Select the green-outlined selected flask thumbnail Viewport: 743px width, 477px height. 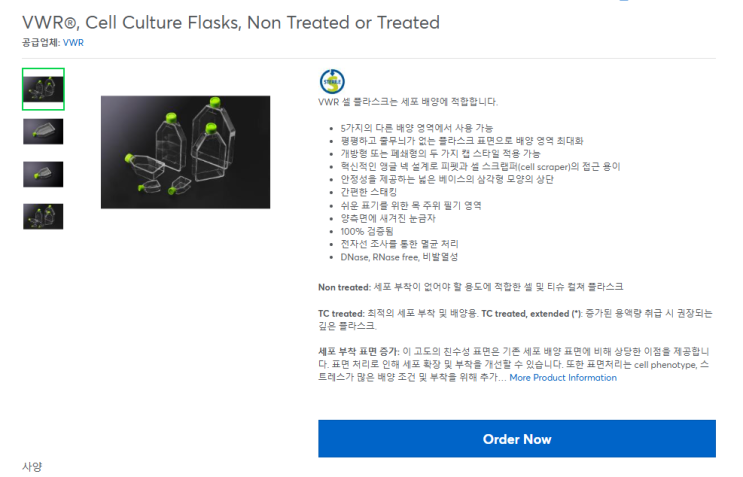(43, 89)
